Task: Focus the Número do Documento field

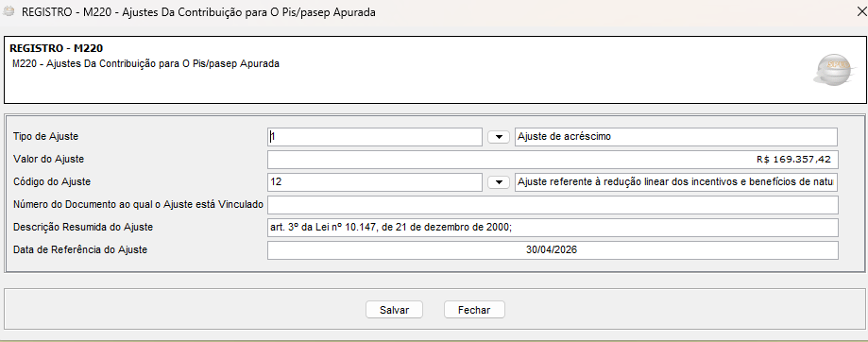Action: (553, 205)
